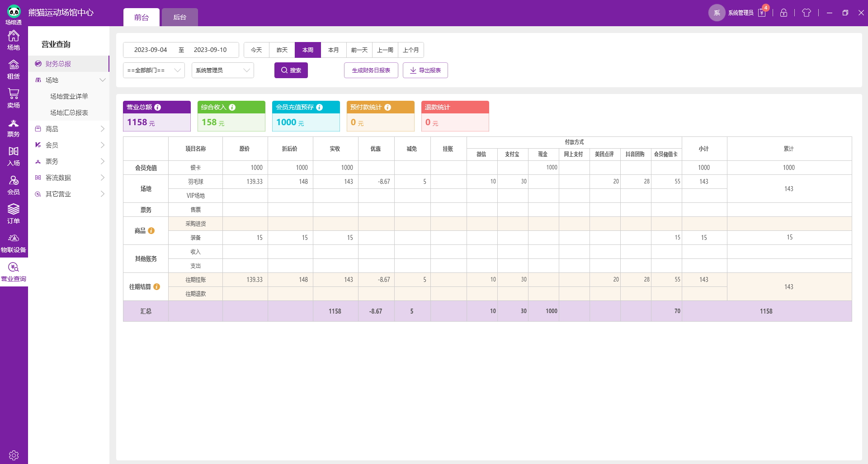Open the 卖场 shopping cart icon
This screenshot has height=464, width=868.
14,98
